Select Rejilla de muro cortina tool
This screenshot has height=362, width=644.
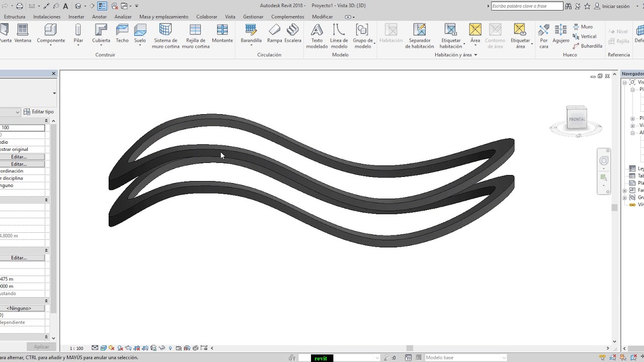196,36
